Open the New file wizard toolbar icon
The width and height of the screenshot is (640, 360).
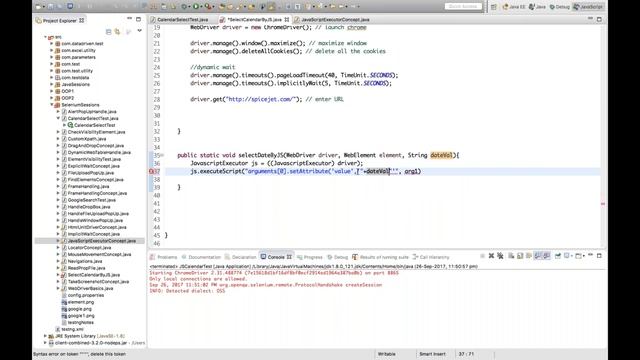click(38, 7)
